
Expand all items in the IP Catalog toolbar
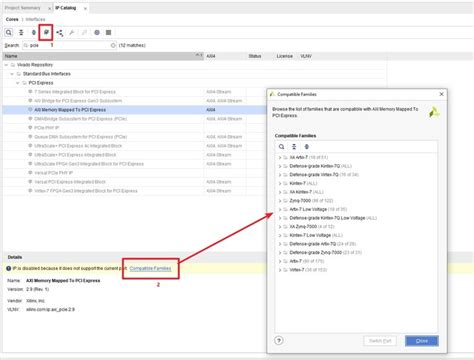pyautogui.click(x=34, y=32)
